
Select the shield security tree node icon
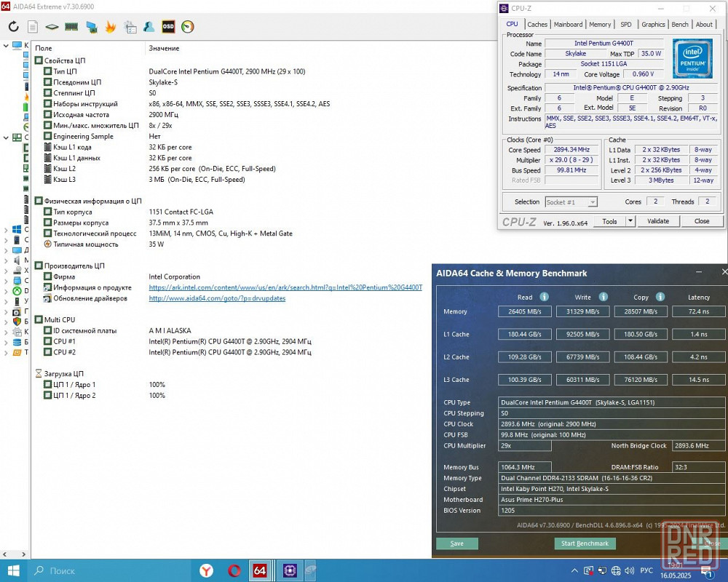click(x=17, y=321)
